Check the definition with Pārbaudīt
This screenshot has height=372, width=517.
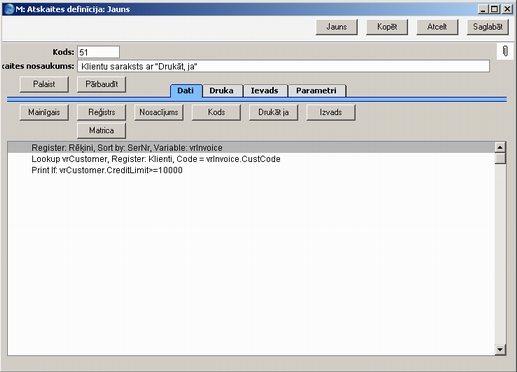(101, 84)
